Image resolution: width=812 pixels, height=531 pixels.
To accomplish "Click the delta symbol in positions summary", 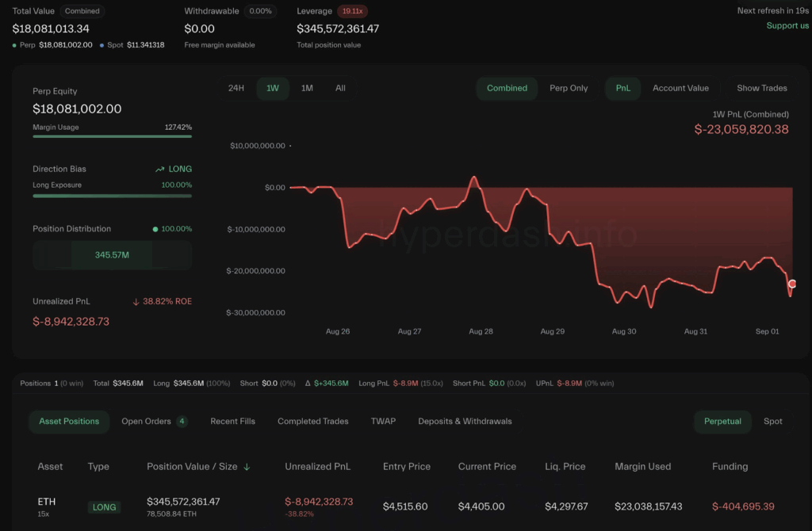I will [308, 384].
